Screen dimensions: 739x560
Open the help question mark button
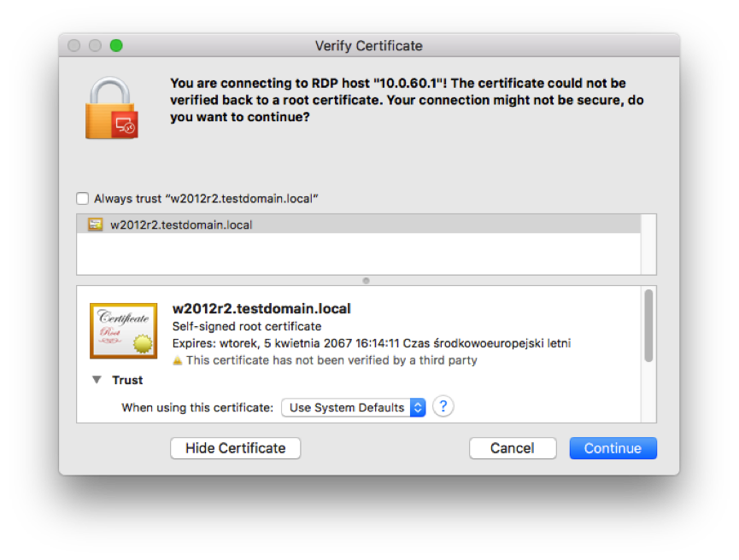pyautogui.click(x=443, y=407)
